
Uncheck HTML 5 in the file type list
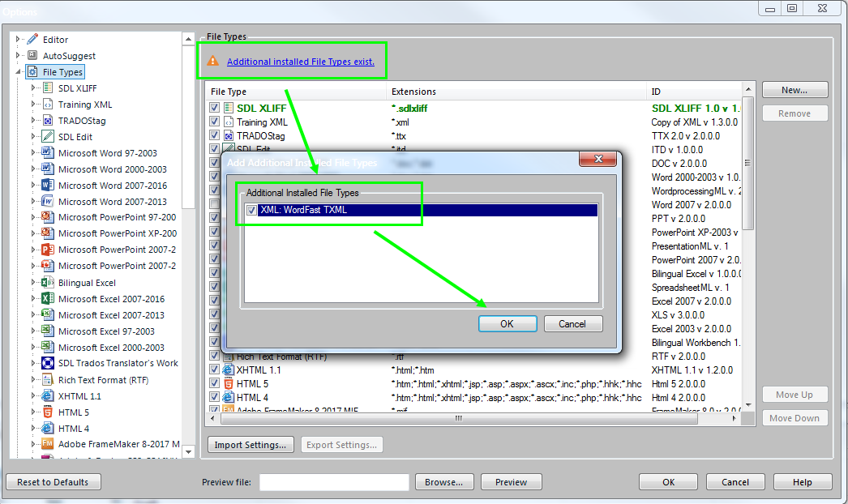(215, 383)
